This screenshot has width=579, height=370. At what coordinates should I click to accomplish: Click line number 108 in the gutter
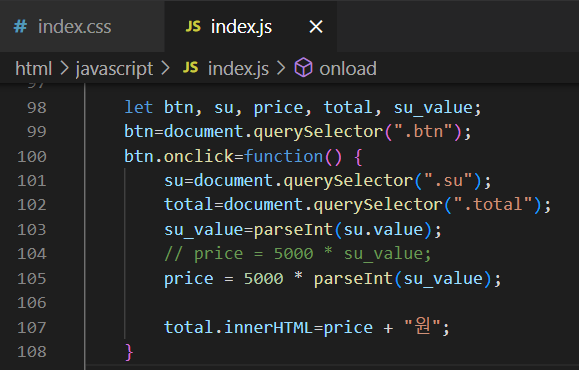32,352
